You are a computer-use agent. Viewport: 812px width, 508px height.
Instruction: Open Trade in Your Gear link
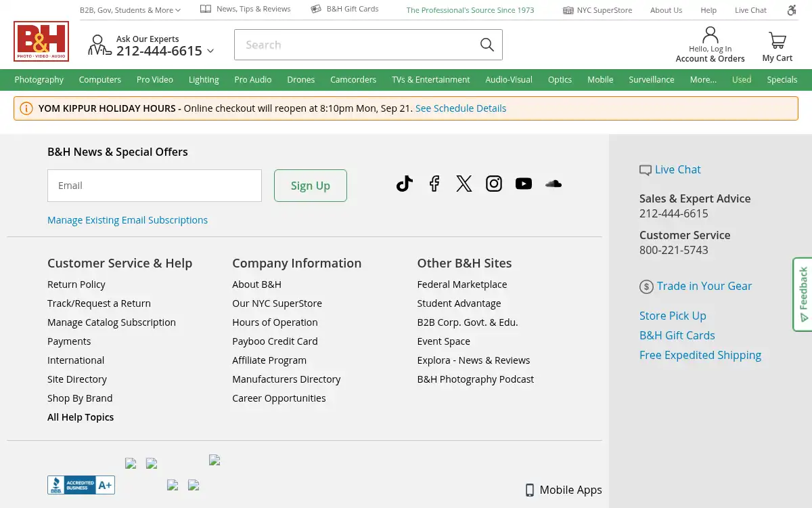704,286
